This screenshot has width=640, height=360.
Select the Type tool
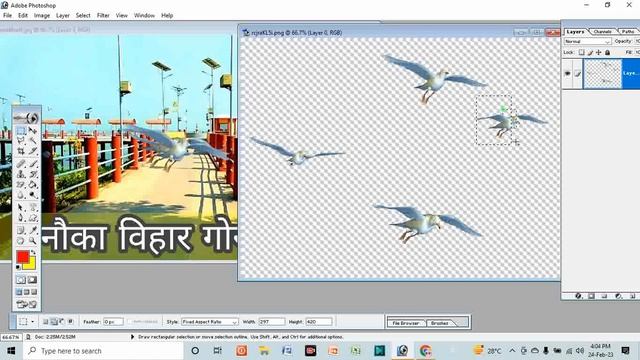33,208
